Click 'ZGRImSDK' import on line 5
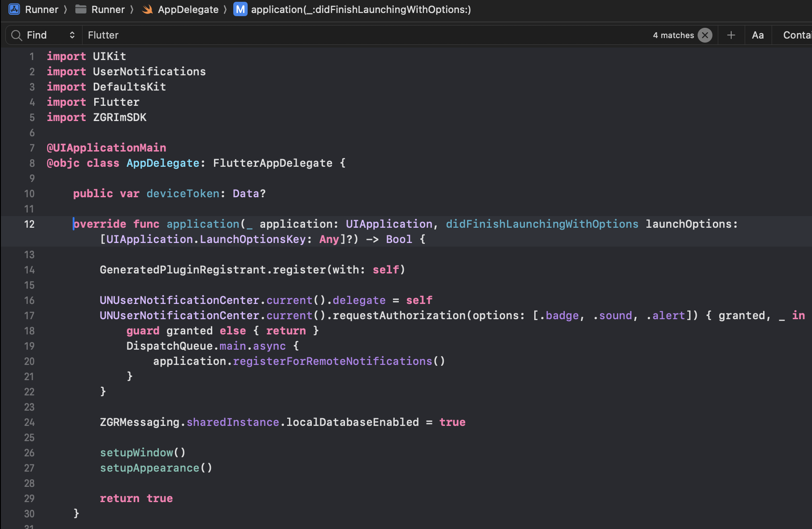This screenshot has width=812, height=529. 120,117
